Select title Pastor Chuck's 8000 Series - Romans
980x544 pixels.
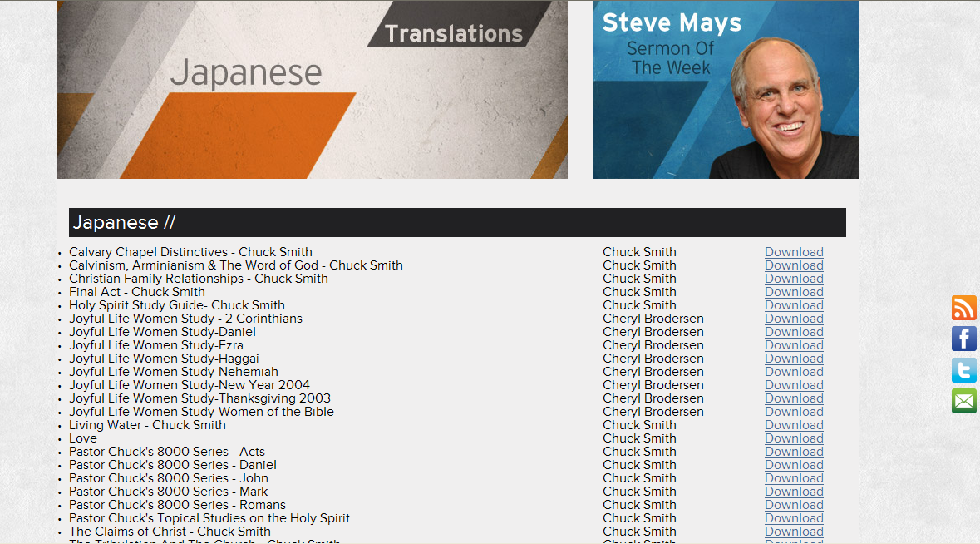(x=178, y=505)
